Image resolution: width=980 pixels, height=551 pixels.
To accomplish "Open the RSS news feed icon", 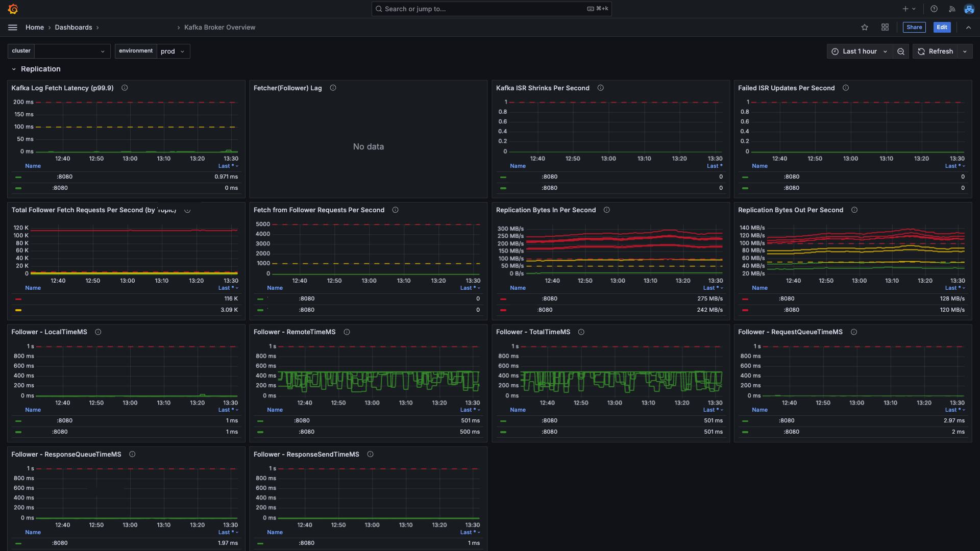I will pyautogui.click(x=952, y=9).
